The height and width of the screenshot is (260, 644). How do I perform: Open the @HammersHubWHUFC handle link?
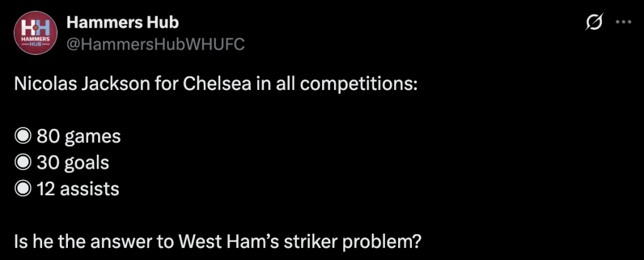coord(155,43)
